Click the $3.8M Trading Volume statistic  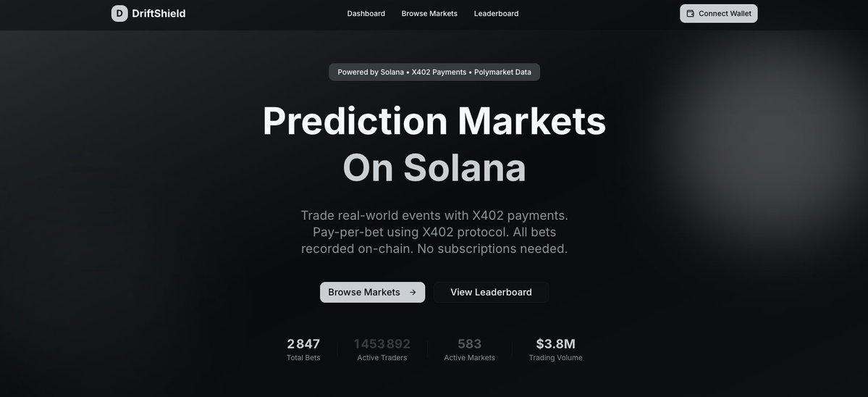[555, 349]
